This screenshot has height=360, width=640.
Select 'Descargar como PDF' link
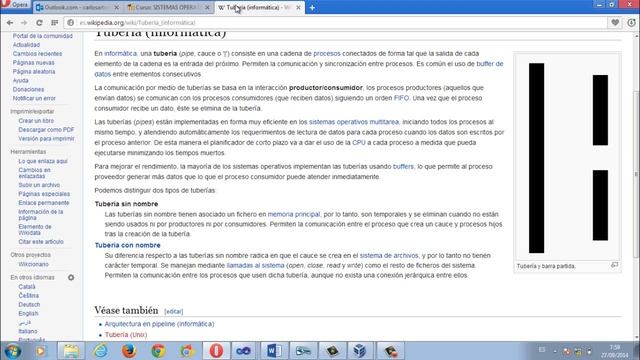point(46,130)
